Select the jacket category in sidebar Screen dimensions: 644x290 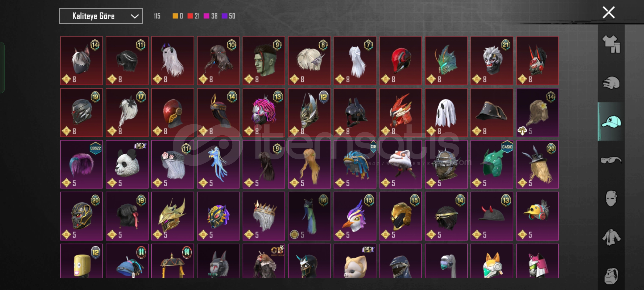tap(611, 237)
